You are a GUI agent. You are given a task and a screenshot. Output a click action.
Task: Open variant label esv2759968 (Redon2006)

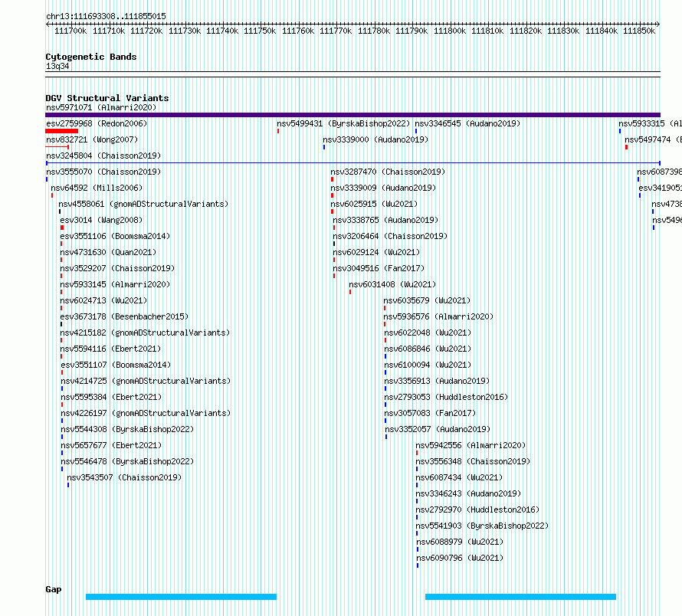[97, 123]
